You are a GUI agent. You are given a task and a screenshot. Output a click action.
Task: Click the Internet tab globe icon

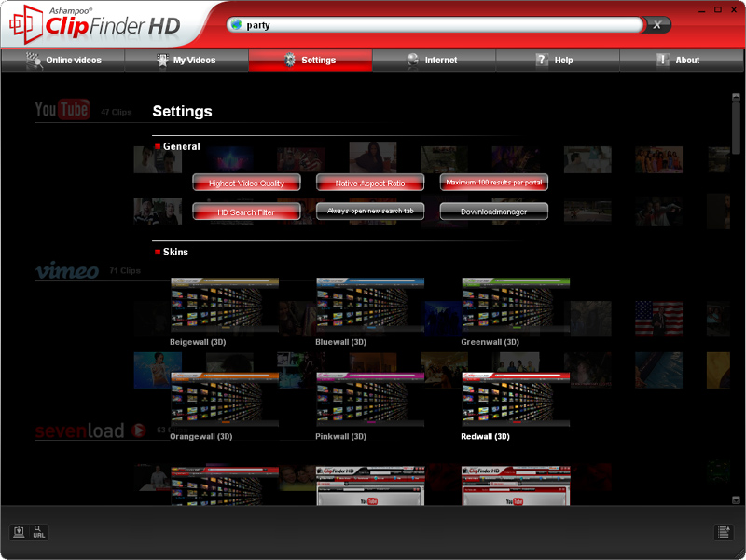(x=411, y=60)
